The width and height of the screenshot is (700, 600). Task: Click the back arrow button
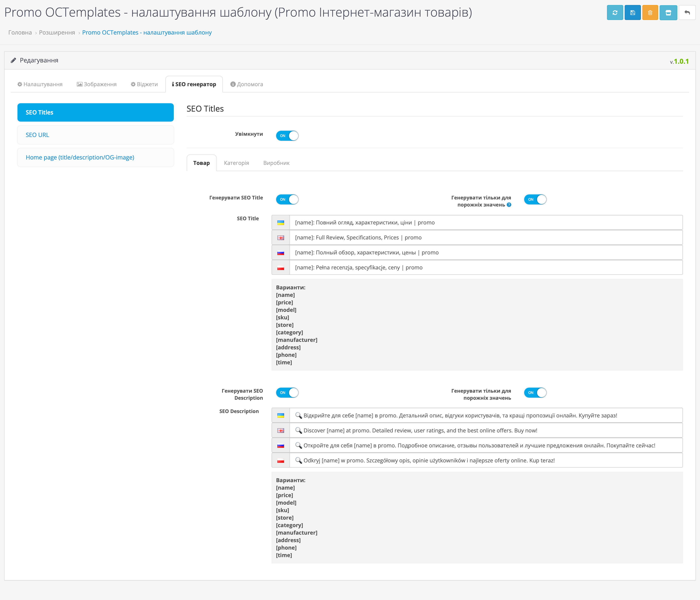coord(687,13)
